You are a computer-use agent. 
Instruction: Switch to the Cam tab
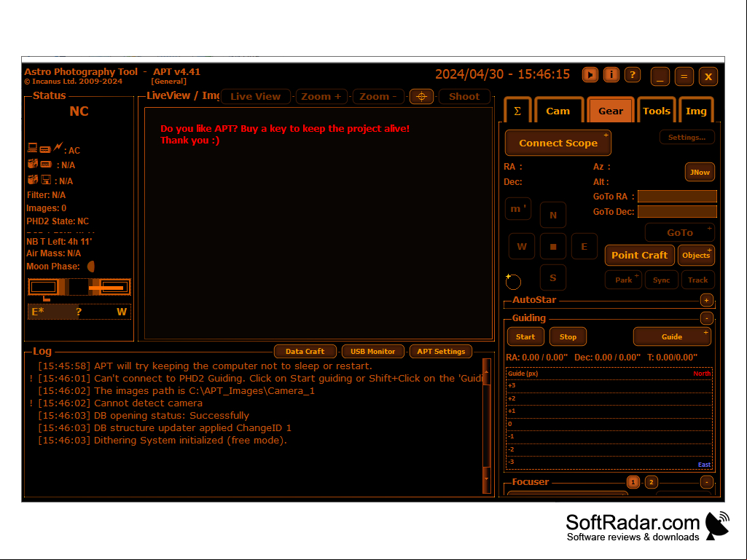click(558, 111)
